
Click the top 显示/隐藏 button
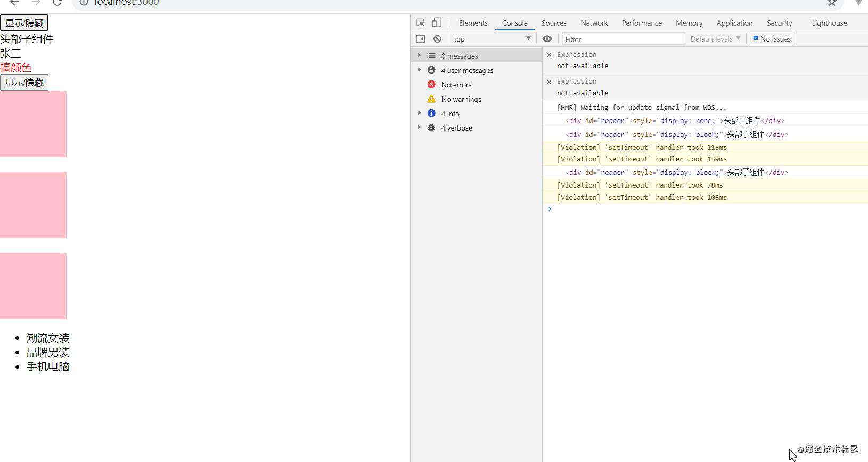tap(24, 23)
